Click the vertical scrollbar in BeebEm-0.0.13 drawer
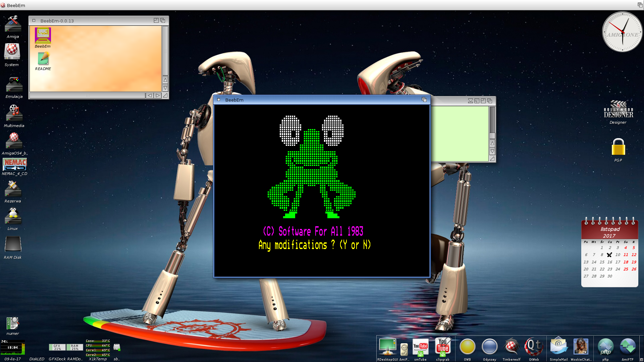Viewport: 644px width, 362px height. (165, 51)
